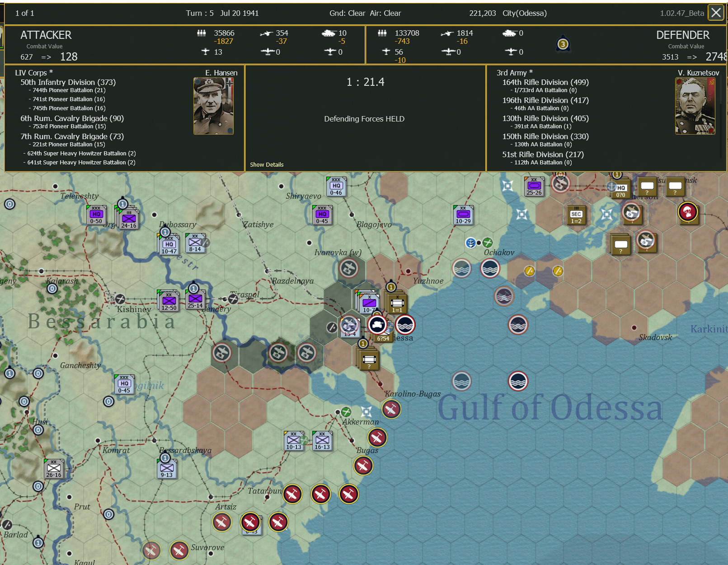Select the HQ 10-47 counter
This screenshot has width=728, height=565.
click(169, 245)
